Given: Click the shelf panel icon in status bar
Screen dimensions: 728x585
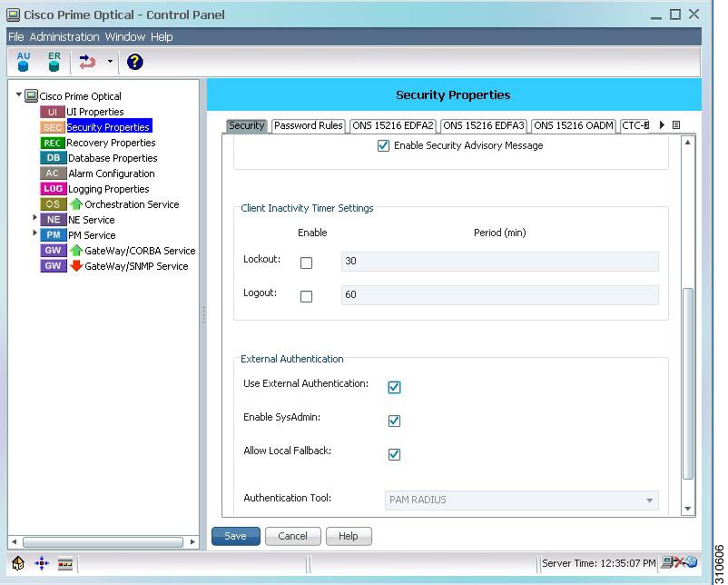Looking at the screenshot, I should [65, 564].
